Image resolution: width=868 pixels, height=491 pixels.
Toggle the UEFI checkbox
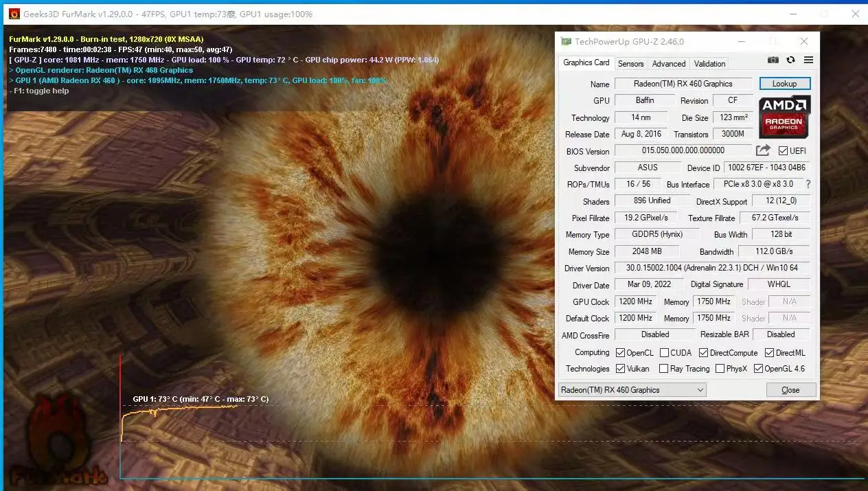[x=784, y=151]
